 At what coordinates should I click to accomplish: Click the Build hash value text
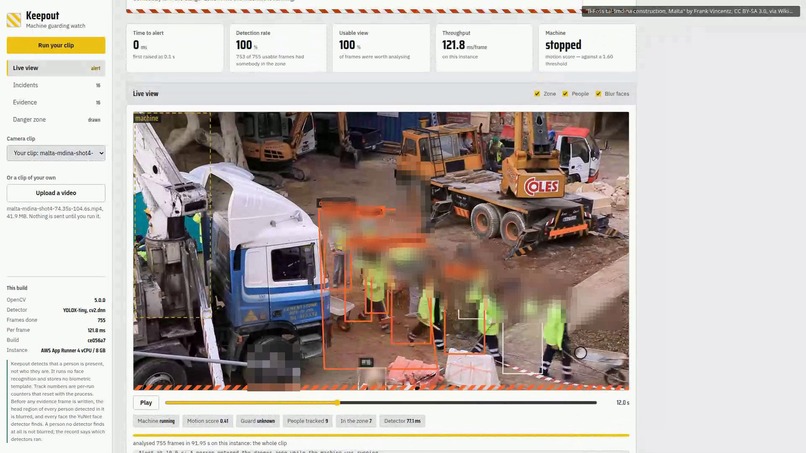[x=97, y=340]
